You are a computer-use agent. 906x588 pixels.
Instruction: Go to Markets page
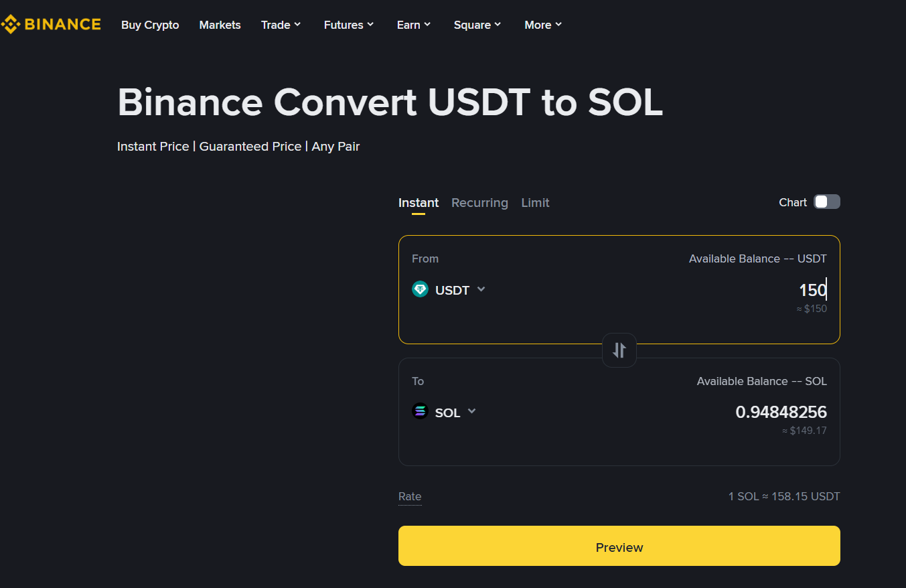click(220, 25)
